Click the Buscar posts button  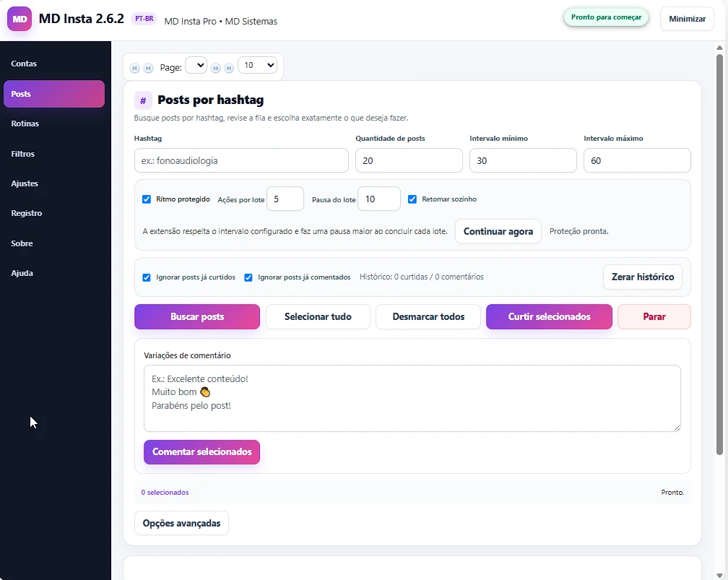tap(197, 316)
